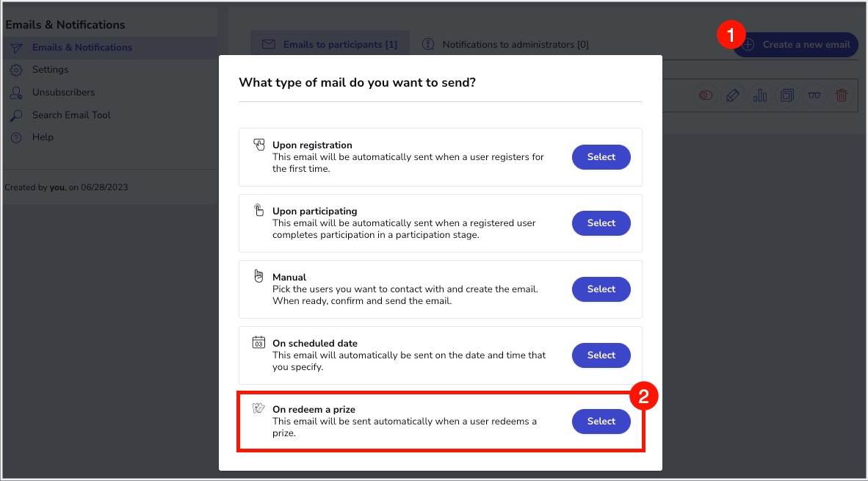Preview the email with glasses icon

pyautogui.click(x=814, y=95)
